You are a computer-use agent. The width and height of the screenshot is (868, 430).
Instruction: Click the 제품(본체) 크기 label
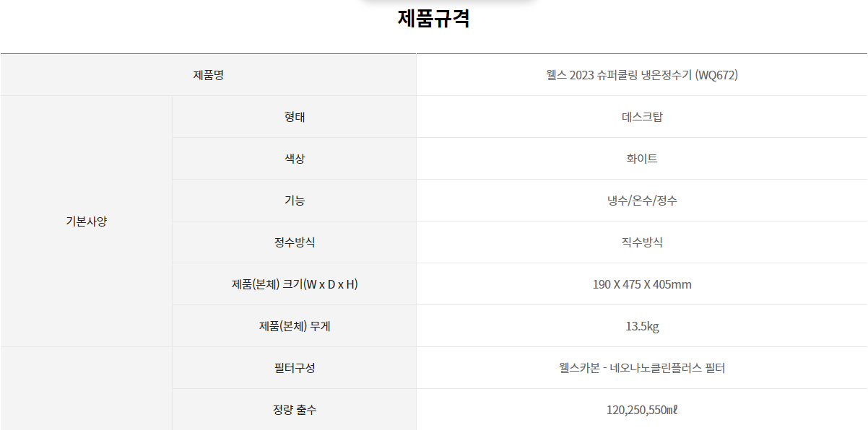tap(295, 284)
